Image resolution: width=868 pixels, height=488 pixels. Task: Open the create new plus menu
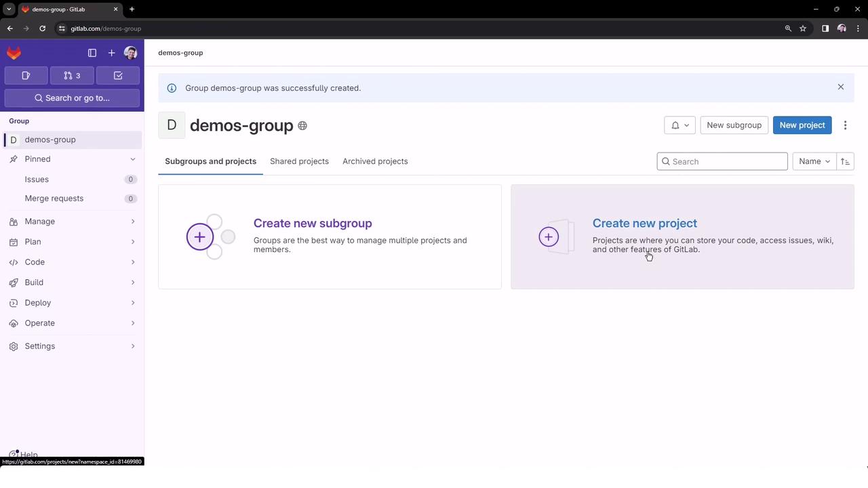(x=111, y=53)
